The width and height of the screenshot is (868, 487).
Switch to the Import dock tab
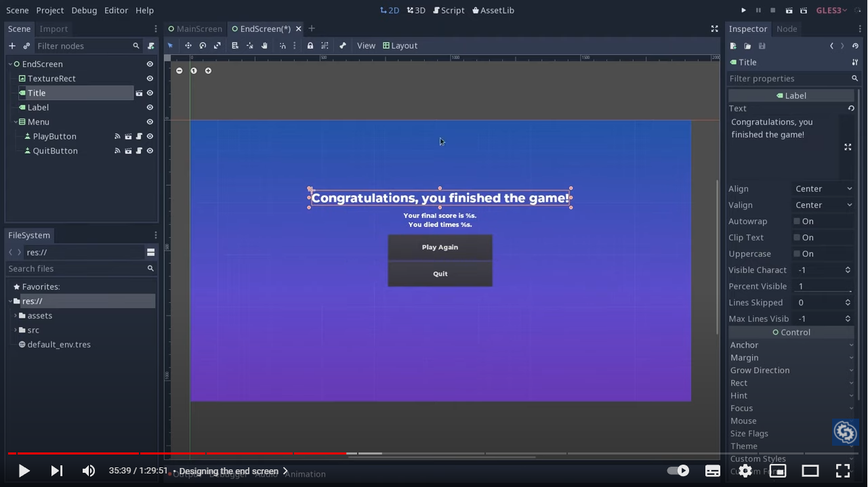click(x=54, y=28)
